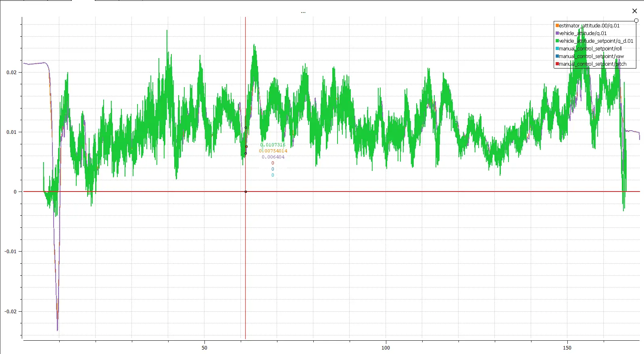Toggle manual_control_setpoint/pitch legend entry
Screen dimensions: 644x354
click(x=592, y=64)
